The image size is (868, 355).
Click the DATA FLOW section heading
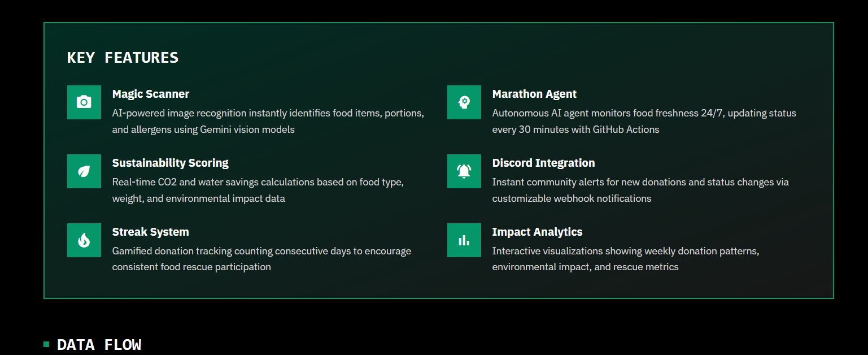(x=99, y=345)
